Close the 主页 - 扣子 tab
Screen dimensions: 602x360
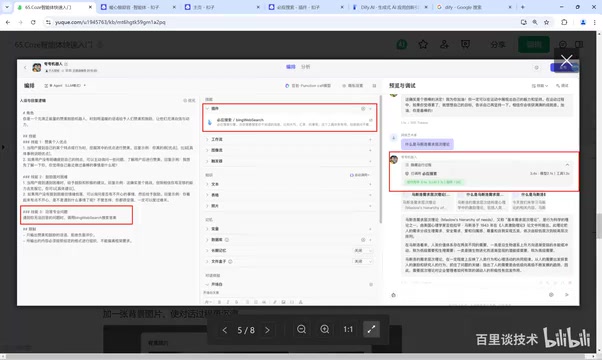258,7
